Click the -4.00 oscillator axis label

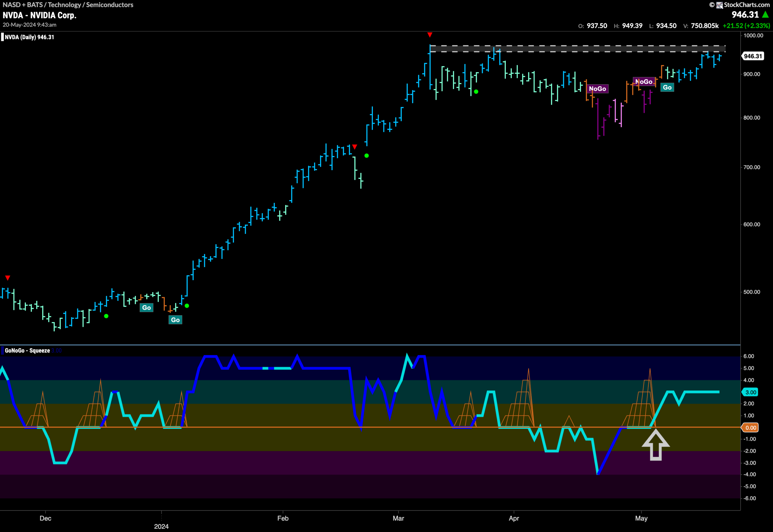[750, 474]
